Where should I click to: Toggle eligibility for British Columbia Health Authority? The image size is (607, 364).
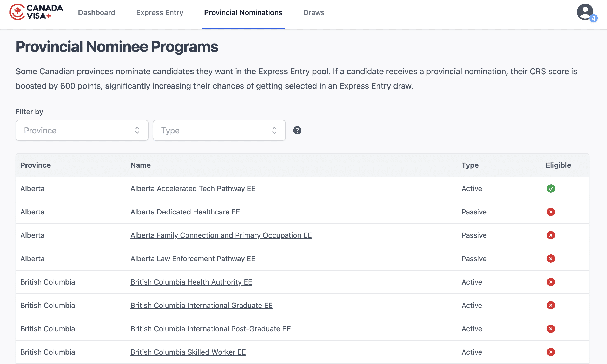[551, 282]
